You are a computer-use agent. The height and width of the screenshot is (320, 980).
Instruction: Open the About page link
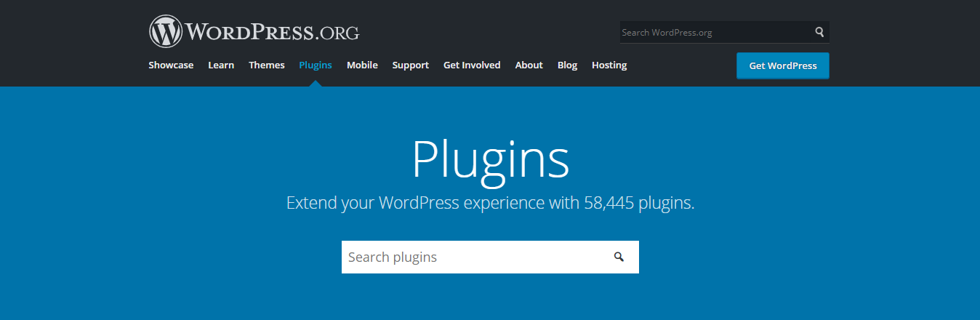click(x=529, y=65)
